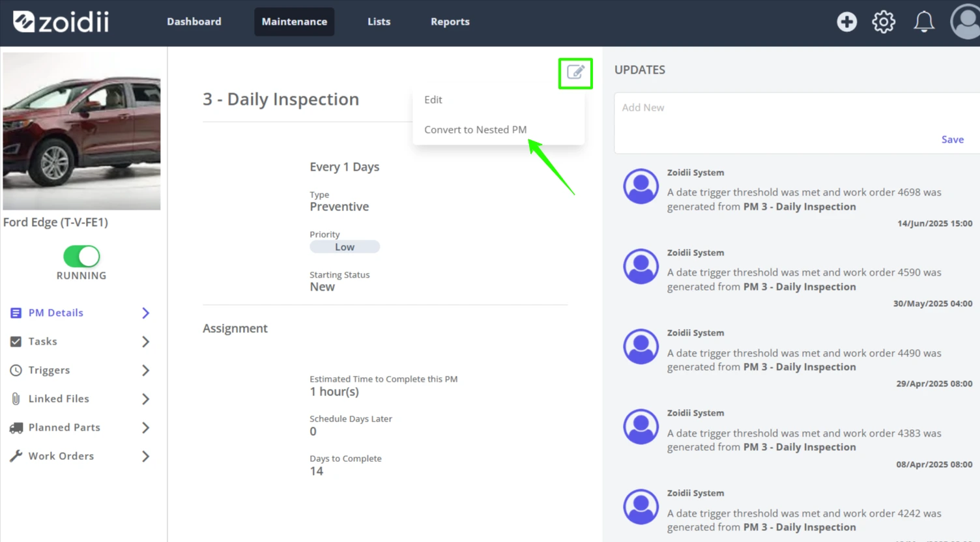
Task: Click the 'Assignment' section heading
Action: point(235,328)
